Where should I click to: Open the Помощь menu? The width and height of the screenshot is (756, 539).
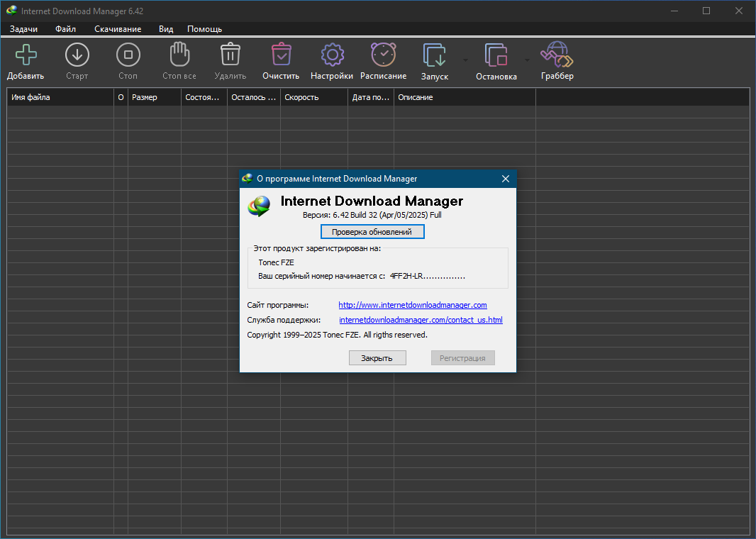click(x=204, y=29)
